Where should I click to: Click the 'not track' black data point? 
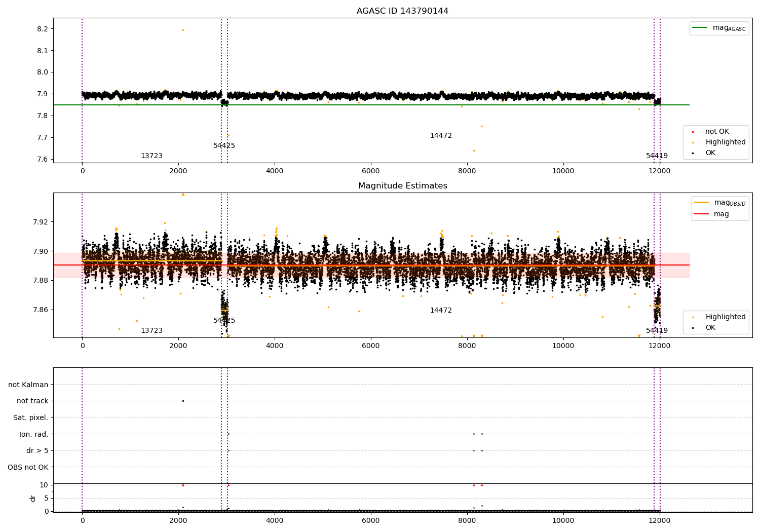point(183,401)
